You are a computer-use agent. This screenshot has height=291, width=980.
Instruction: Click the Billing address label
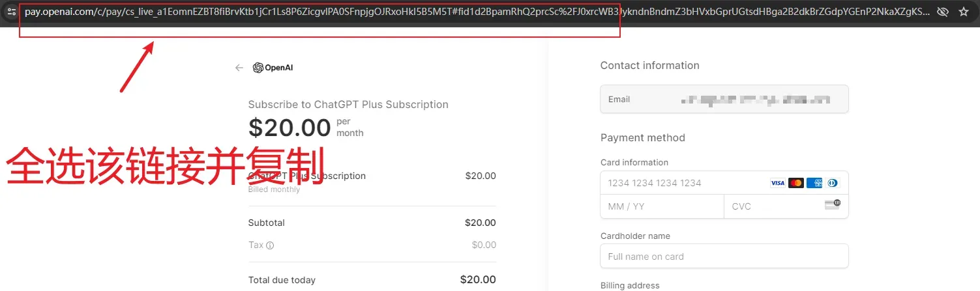point(630,285)
